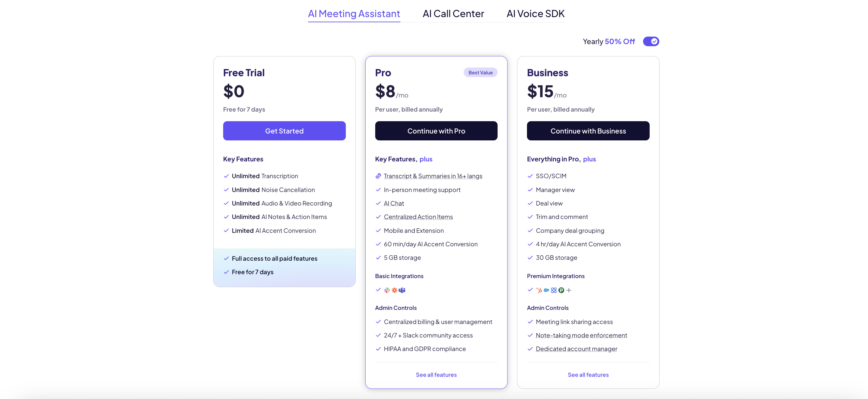Open the AI Voice SDK tab
The width and height of the screenshot is (868, 399).
pyautogui.click(x=535, y=13)
